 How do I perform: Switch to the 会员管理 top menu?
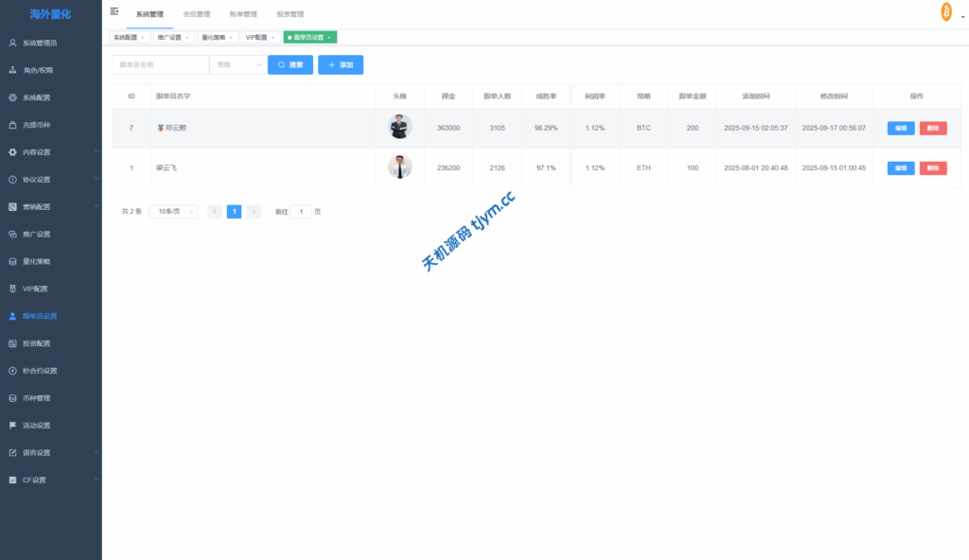196,14
